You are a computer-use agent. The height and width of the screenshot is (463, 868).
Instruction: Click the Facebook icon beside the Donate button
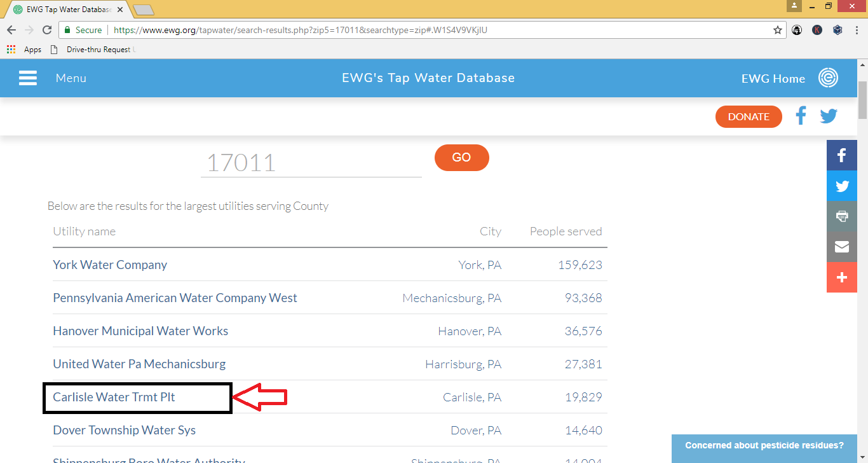(x=801, y=116)
